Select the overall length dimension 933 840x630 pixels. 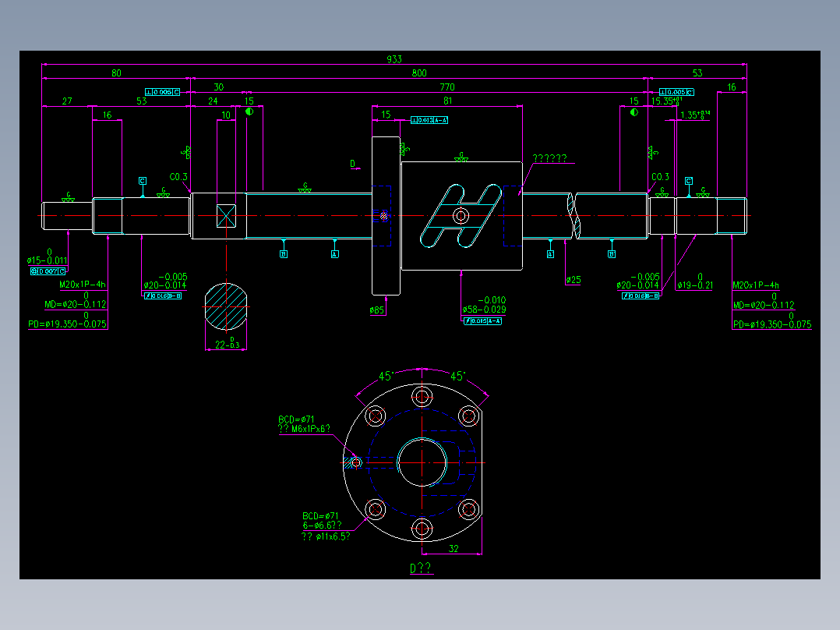tap(395, 57)
